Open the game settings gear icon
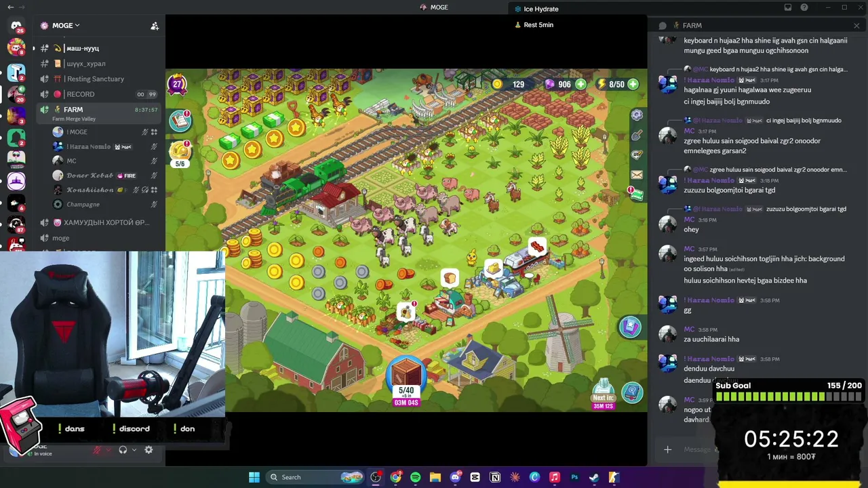Screen dimensions: 868x488 pyautogui.click(x=637, y=115)
